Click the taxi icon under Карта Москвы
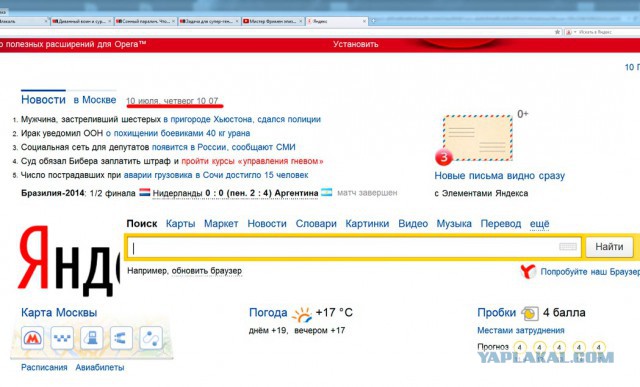This screenshot has height=387, width=640. point(62,338)
